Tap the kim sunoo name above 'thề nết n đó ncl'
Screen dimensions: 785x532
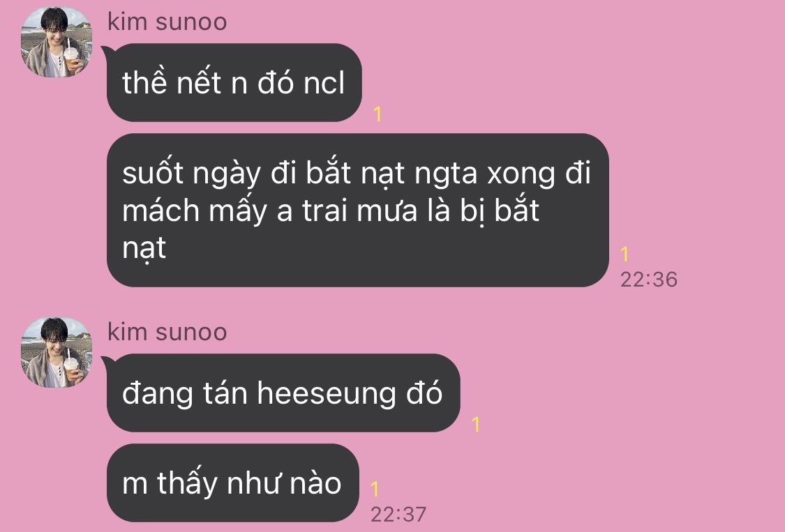(x=167, y=22)
